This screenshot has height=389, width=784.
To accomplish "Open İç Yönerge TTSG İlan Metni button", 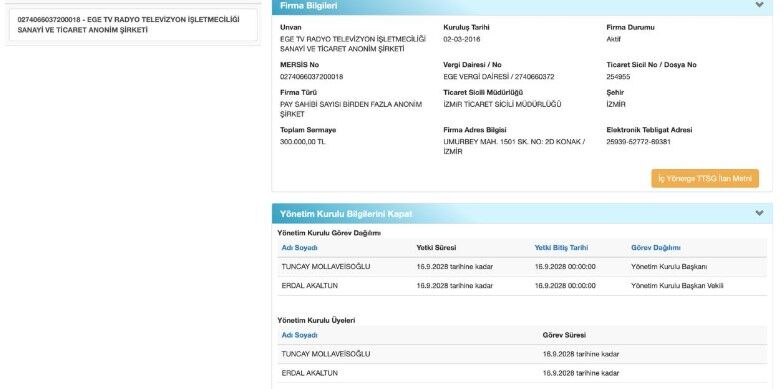I will (x=704, y=178).
